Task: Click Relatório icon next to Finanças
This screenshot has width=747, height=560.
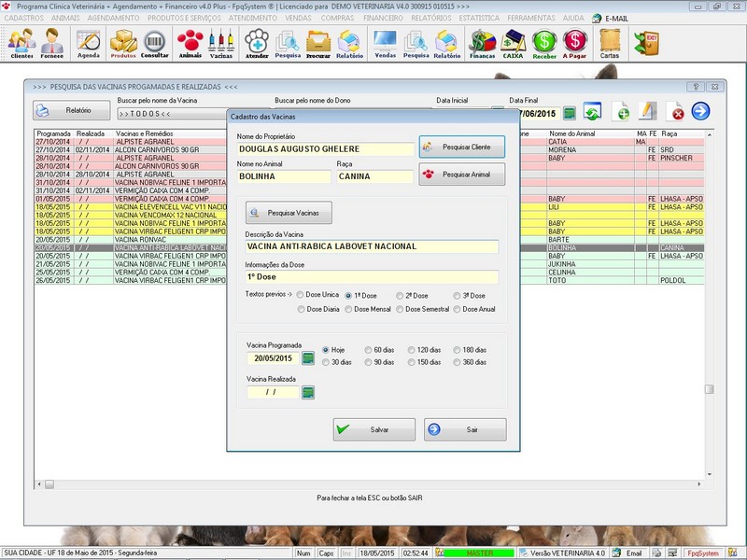Action: (x=447, y=43)
